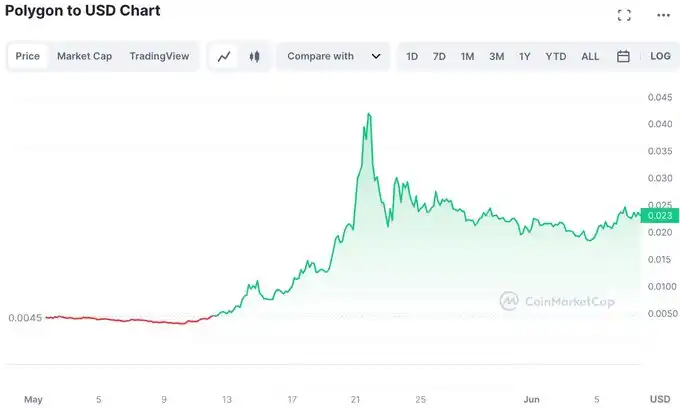Toggle LOG scale on the chart
Image resolution: width=680 pixels, height=408 pixels.
660,57
